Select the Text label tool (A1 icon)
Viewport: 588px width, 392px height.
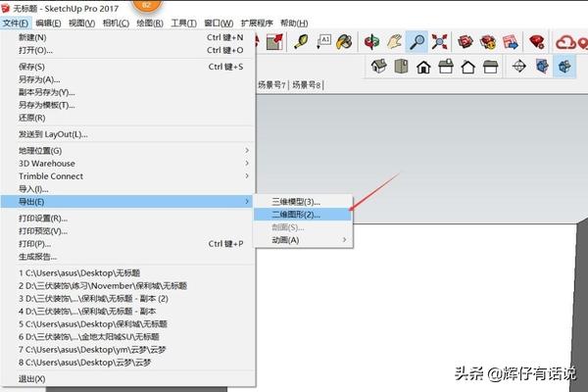tap(324, 42)
